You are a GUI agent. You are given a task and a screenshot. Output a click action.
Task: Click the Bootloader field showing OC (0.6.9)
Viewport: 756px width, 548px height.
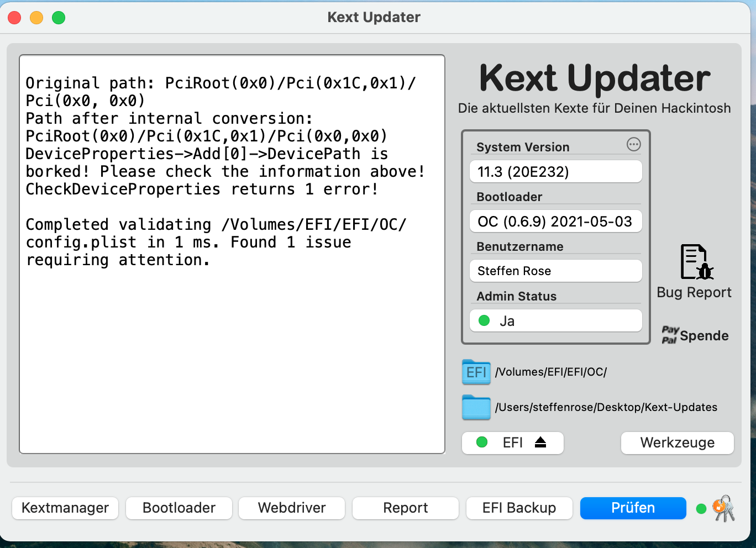[x=556, y=221]
